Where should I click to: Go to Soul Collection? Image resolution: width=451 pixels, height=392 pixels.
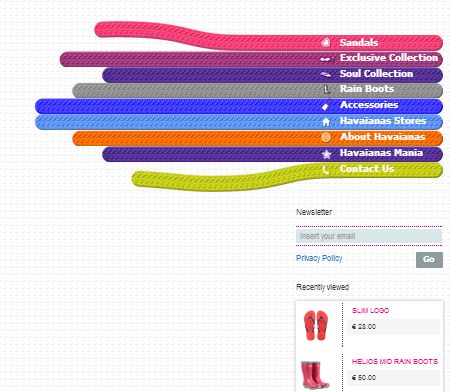[376, 74]
